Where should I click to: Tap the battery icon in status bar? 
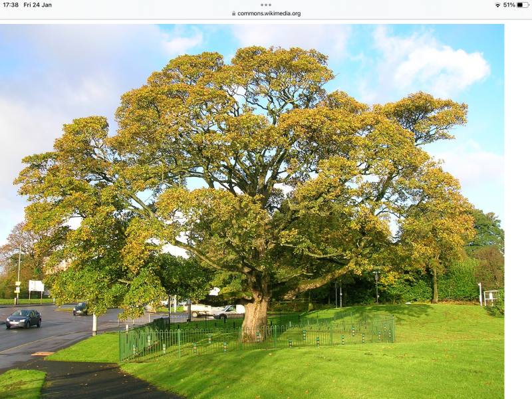coord(523,5)
